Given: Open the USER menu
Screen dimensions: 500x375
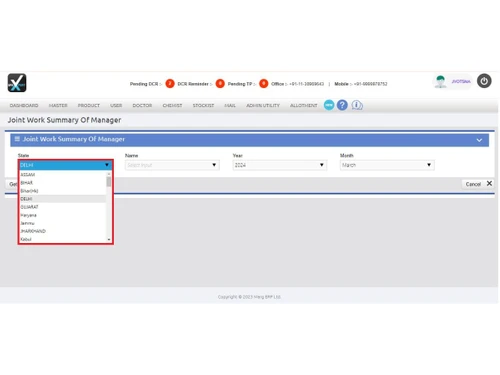Looking at the screenshot, I should [x=116, y=105].
